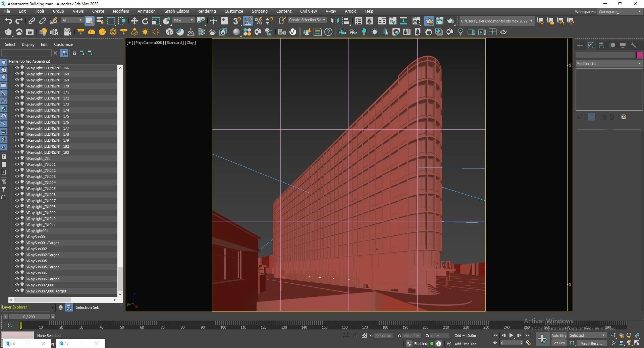The height and width of the screenshot is (348, 644).
Task: Open the V-Ray menu
Action: 331,11
